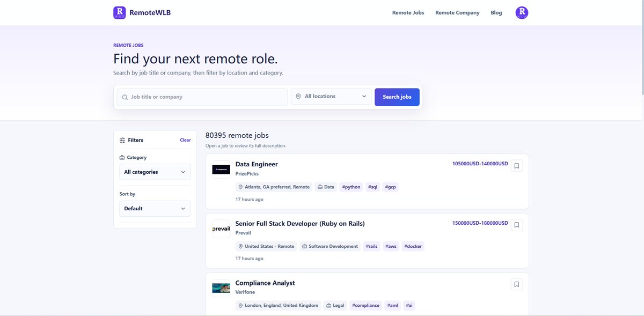Select the #ai tag

tap(409, 305)
